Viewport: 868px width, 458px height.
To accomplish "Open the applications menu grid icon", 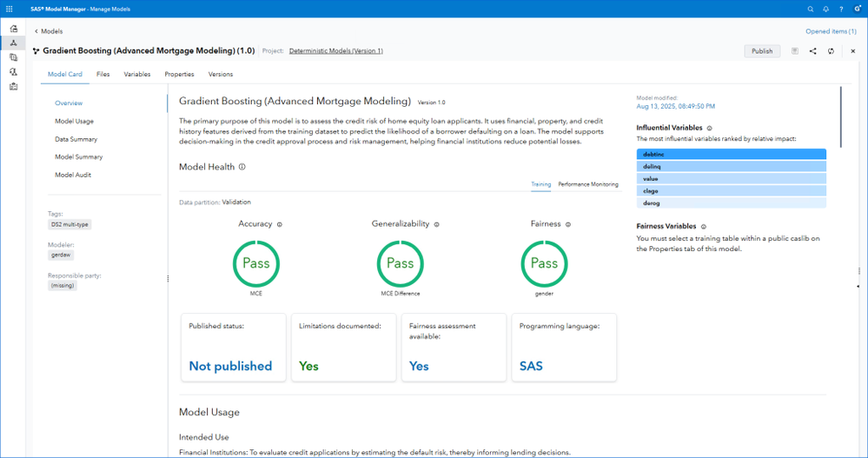I will 10,9.
